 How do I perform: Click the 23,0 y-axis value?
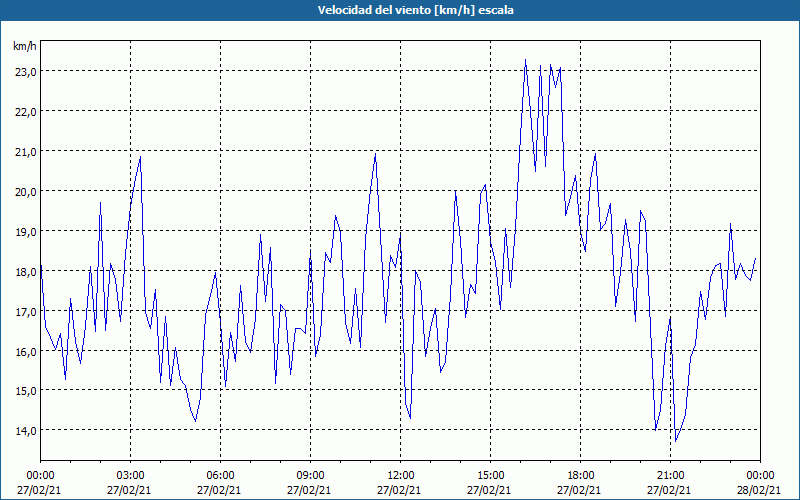click(x=25, y=72)
